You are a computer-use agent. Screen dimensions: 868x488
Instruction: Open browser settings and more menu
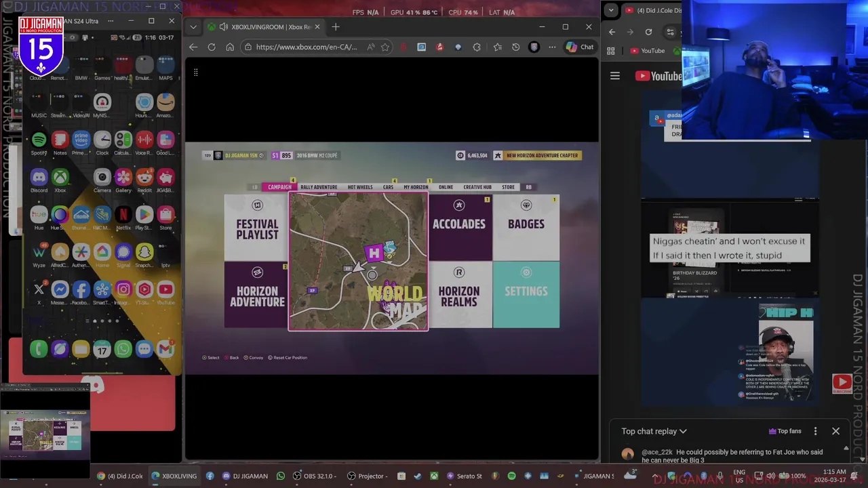[552, 47]
